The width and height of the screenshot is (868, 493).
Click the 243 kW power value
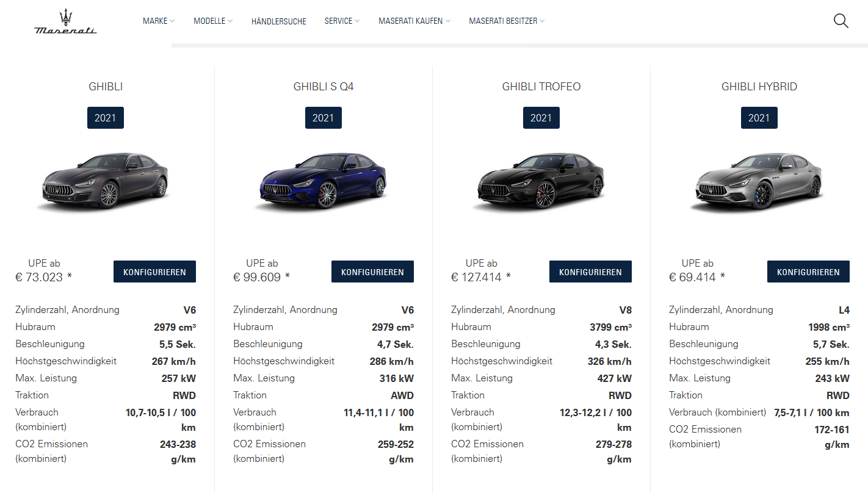click(x=833, y=378)
